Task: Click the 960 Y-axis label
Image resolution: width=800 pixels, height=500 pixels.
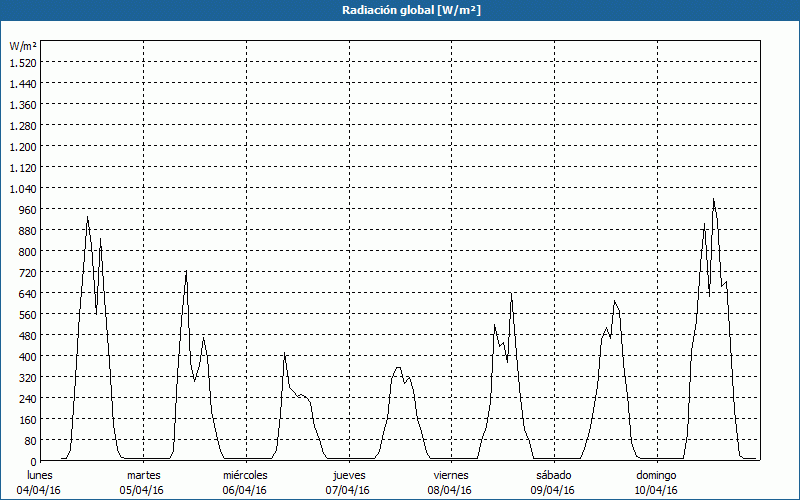Action: [24, 209]
